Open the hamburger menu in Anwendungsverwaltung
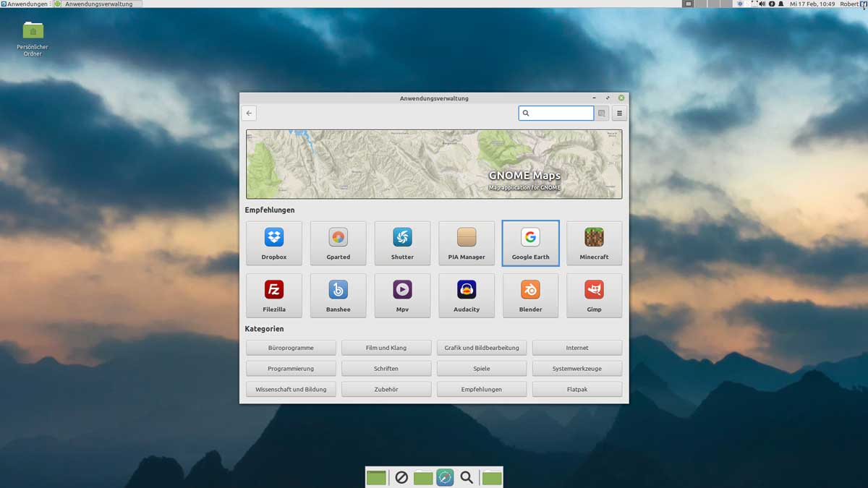Viewport: 868px width, 488px height. tap(619, 113)
